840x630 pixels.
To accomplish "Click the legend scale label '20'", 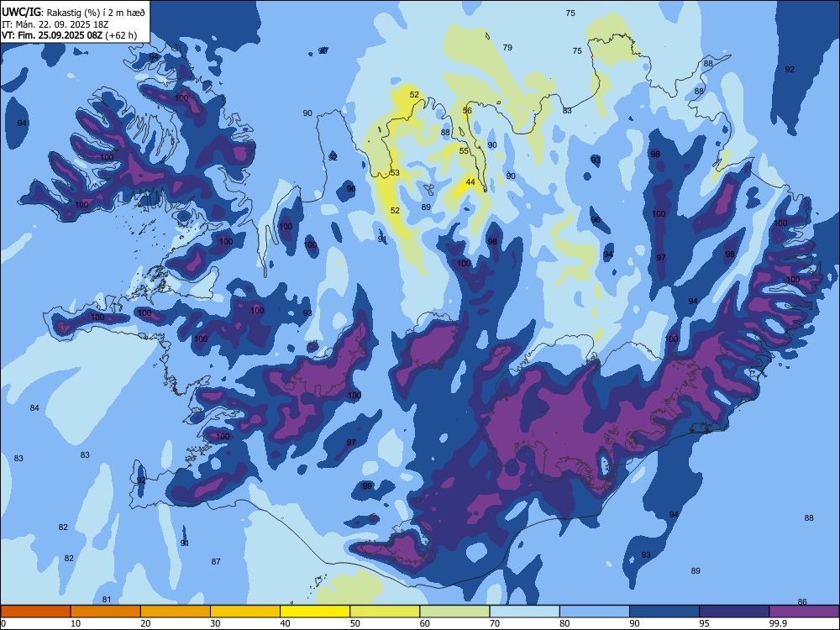I will (145, 623).
